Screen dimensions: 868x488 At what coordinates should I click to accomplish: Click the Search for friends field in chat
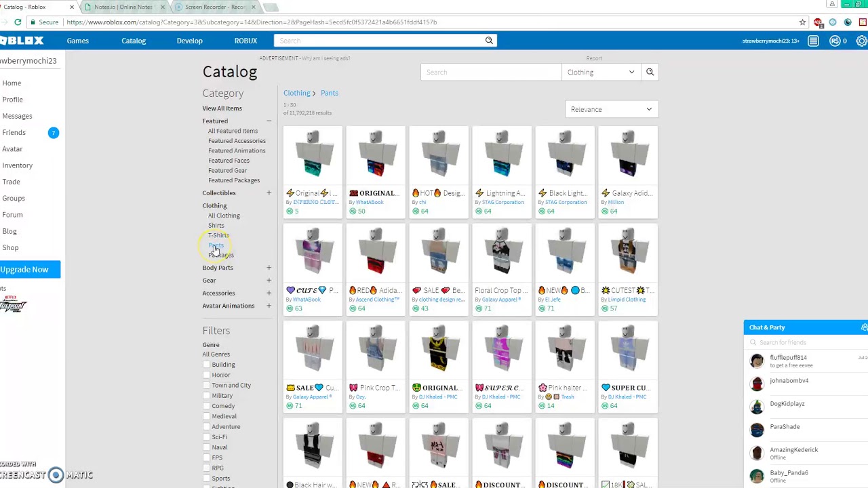click(x=806, y=343)
